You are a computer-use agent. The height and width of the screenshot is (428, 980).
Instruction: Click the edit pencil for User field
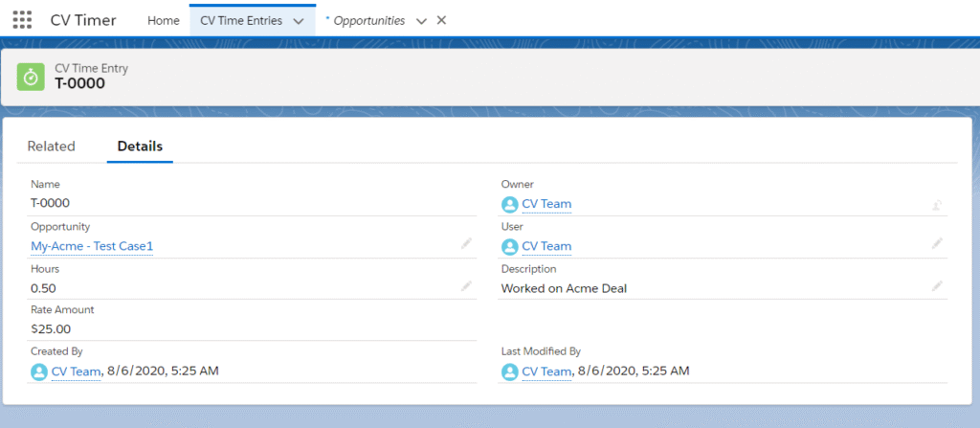937,244
